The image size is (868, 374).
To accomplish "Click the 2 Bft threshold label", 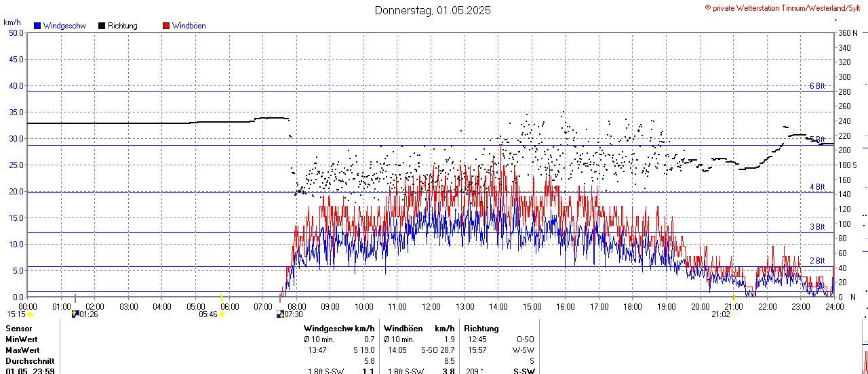I will pyautogui.click(x=817, y=261).
